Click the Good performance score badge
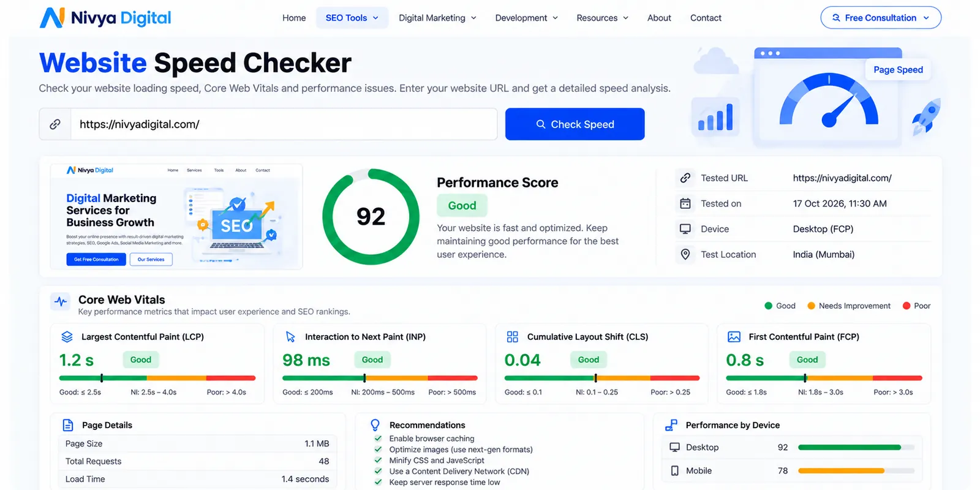This screenshot has width=980, height=490. point(462,206)
